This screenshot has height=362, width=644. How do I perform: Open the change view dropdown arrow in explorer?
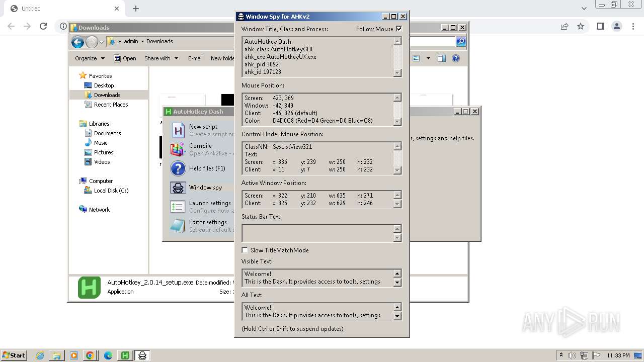point(428,58)
